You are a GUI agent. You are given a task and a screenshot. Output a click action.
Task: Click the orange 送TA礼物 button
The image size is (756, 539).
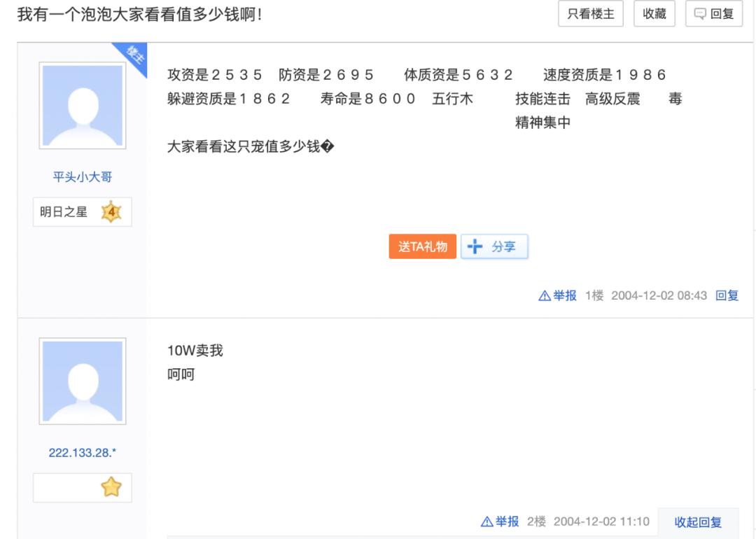point(423,246)
